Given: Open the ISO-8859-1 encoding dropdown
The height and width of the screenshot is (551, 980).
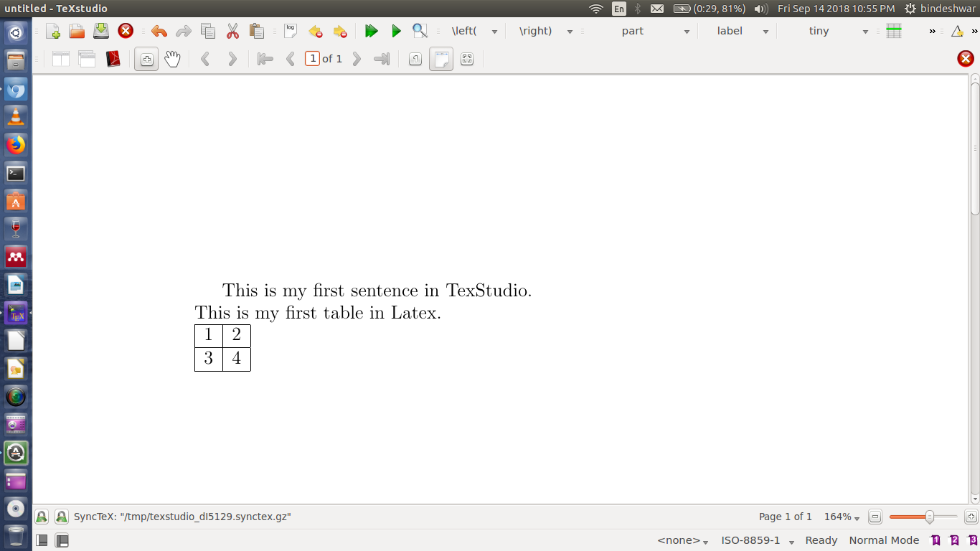Looking at the screenshot, I should (758, 540).
